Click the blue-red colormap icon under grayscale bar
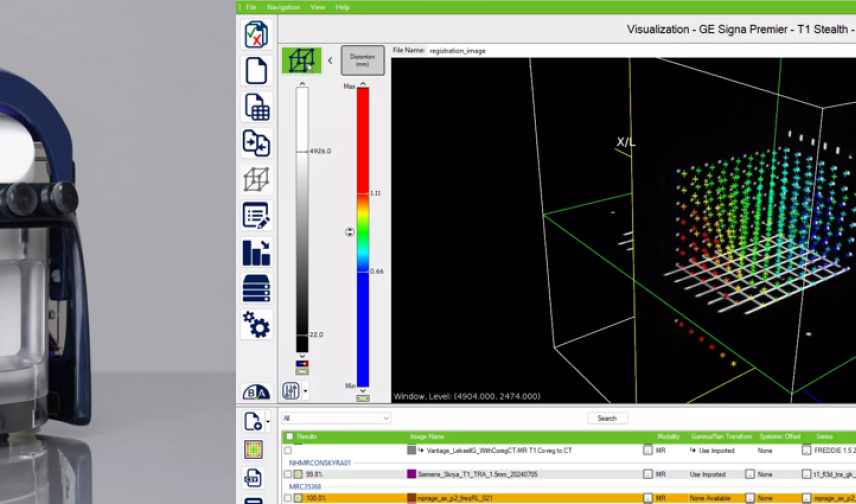 pos(302,364)
